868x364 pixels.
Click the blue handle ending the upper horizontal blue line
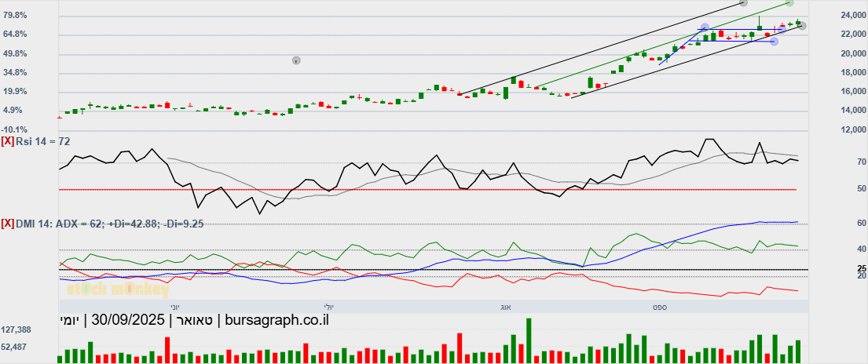pyautogui.click(x=782, y=29)
